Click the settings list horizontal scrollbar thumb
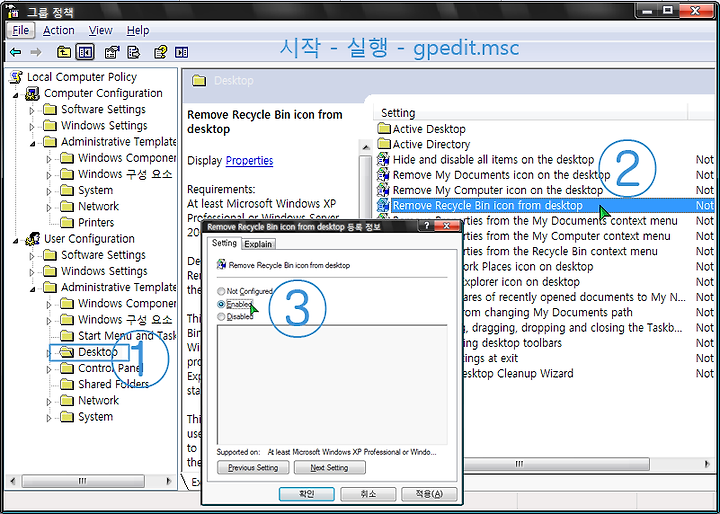This screenshot has width=720, height=514. 556,464
